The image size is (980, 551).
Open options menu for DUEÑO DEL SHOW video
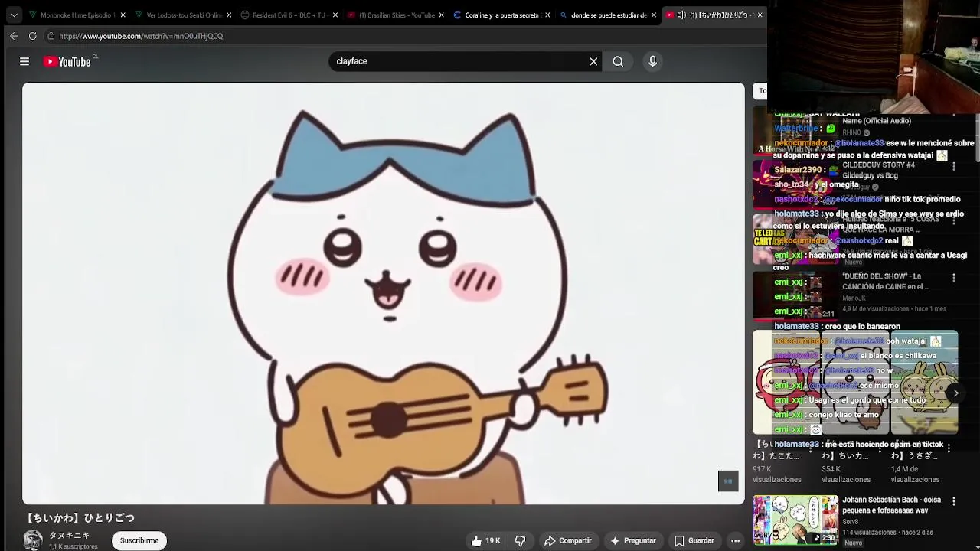[x=954, y=277]
